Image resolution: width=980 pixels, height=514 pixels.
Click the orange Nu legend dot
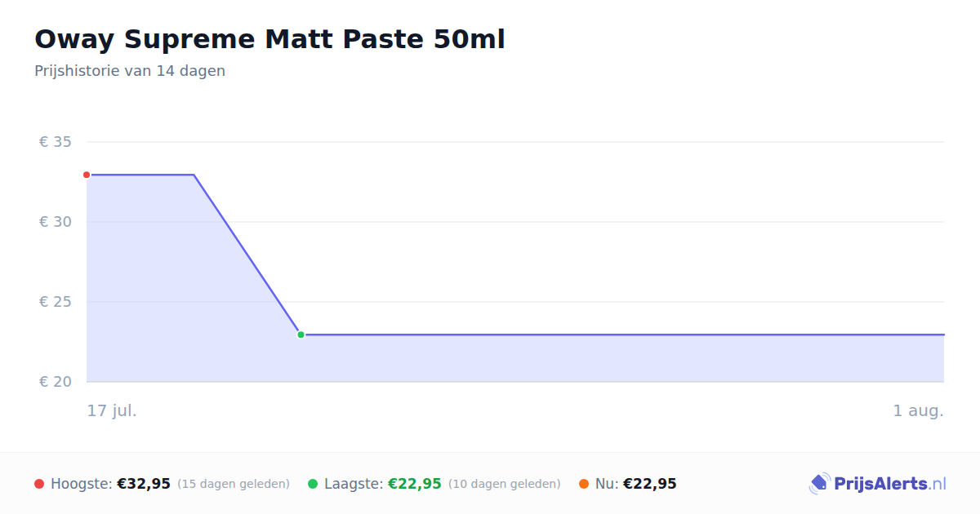[x=584, y=484]
